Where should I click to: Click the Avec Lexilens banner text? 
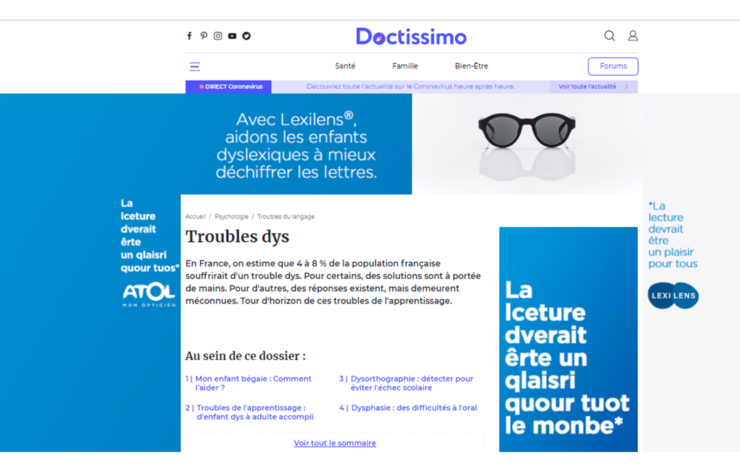tap(296, 146)
